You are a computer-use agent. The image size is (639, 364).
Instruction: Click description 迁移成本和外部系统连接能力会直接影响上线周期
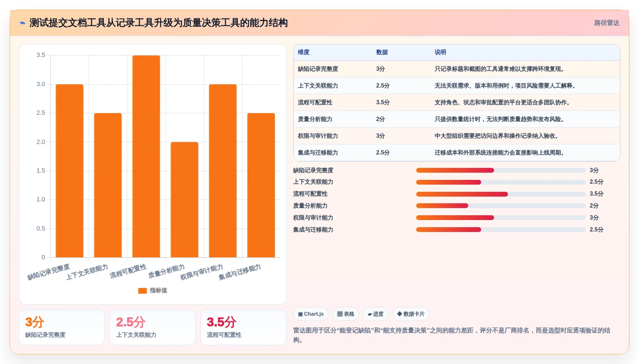(500, 153)
